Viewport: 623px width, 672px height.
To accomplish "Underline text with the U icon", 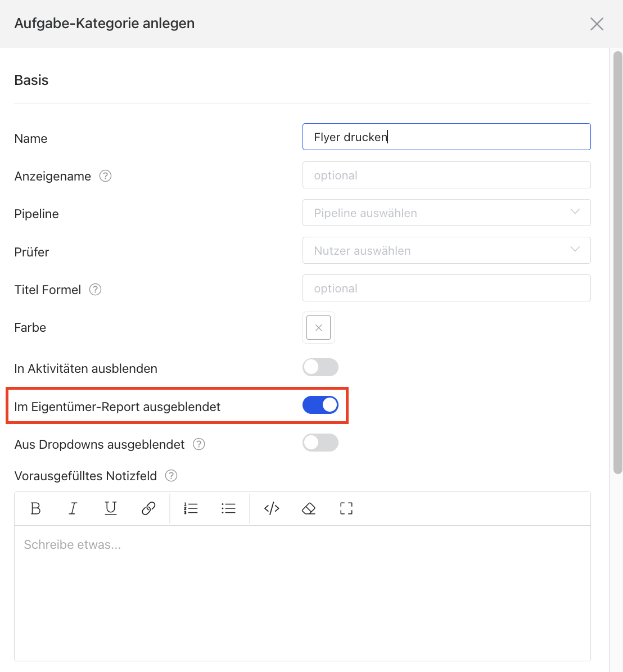I will coord(111,508).
